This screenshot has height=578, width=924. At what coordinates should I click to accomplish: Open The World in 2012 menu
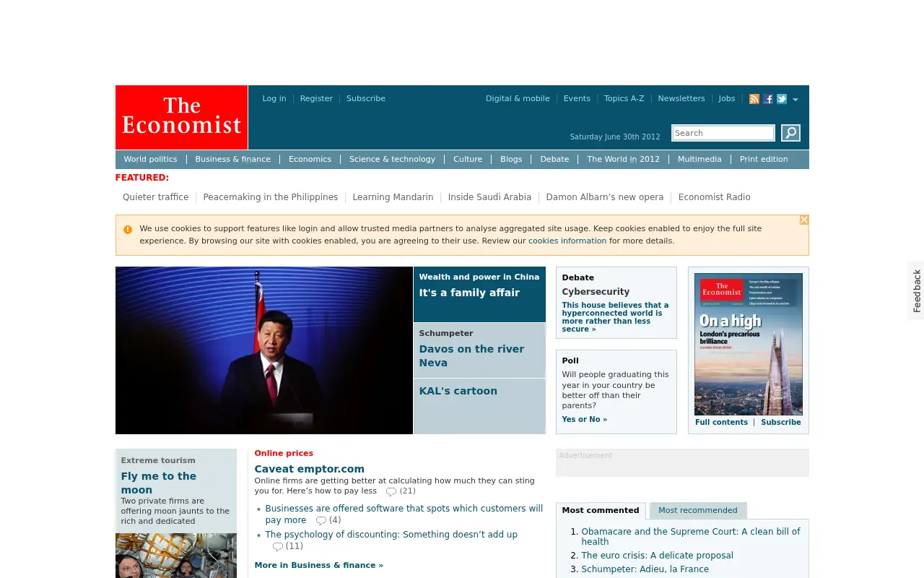tap(623, 159)
